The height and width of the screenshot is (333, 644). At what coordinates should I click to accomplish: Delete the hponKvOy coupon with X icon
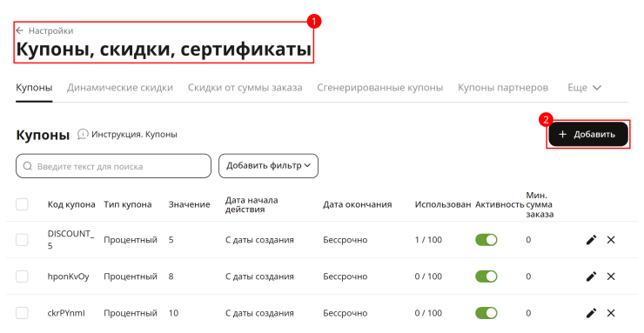611,276
